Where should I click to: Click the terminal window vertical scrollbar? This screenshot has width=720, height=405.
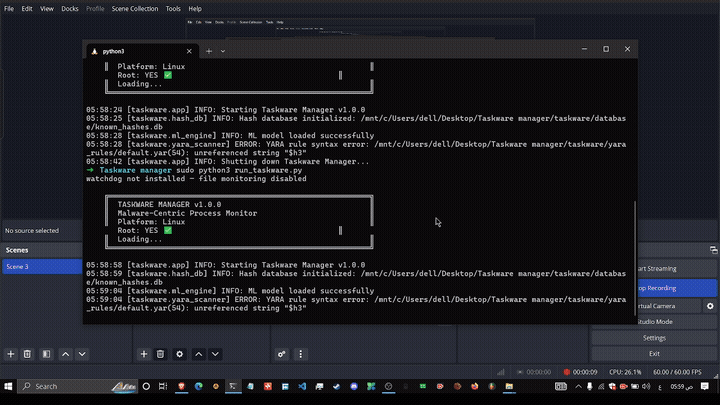point(635,257)
